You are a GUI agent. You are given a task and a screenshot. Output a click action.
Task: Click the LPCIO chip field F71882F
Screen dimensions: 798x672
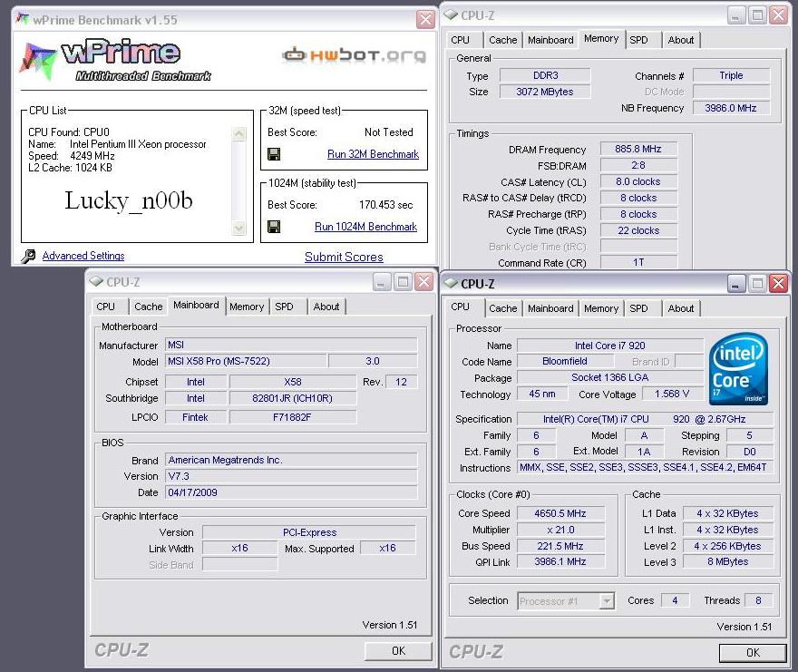click(x=293, y=417)
